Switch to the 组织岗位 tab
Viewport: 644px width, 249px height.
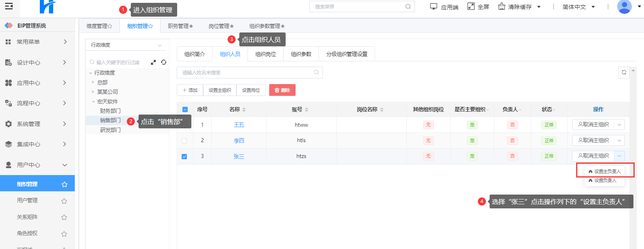265,54
